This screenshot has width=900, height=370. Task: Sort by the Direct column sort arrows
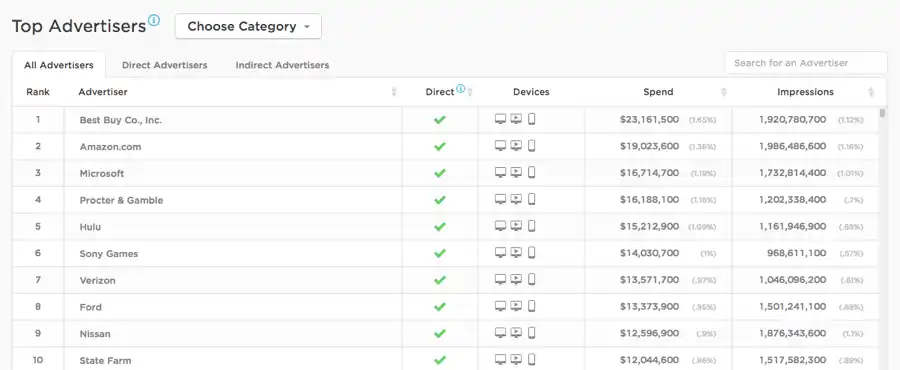tap(470, 92)
